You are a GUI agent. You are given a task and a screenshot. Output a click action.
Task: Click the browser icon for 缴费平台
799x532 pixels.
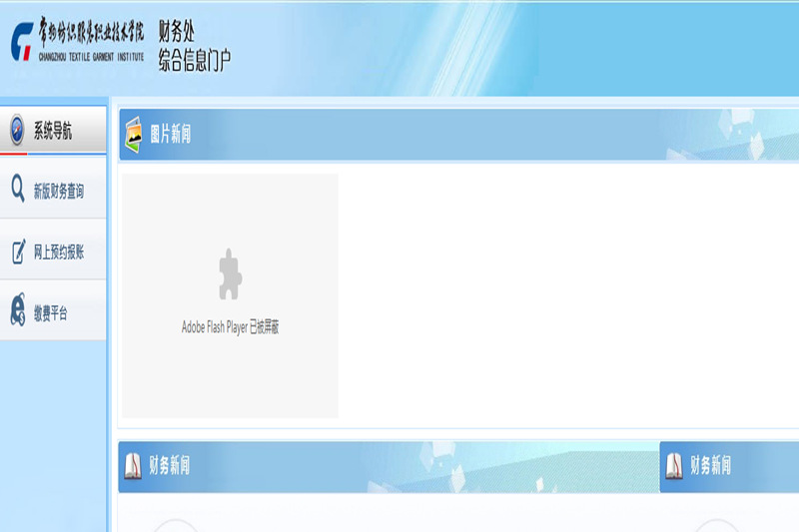pos(18,309)
